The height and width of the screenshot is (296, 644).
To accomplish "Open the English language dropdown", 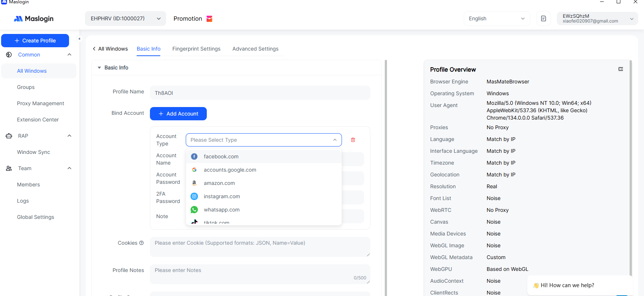I will pyautogui.click(x=496, y=18).
